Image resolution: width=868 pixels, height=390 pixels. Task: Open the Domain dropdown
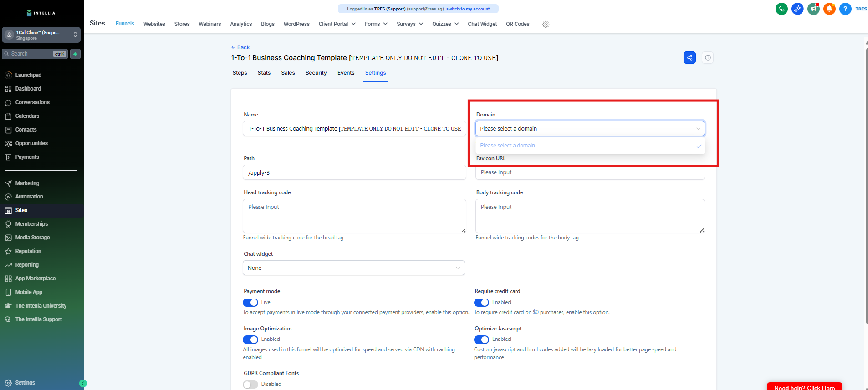590,128
